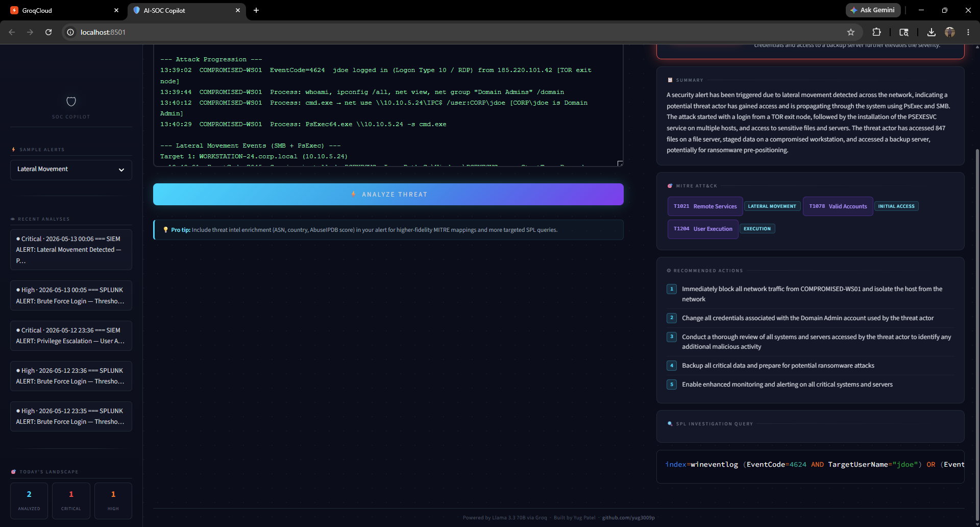Image resolution: width=980 pixels, height=527 pixels.
Task: Click the T1204 User Execution technique tag
Action: (703, 229)
